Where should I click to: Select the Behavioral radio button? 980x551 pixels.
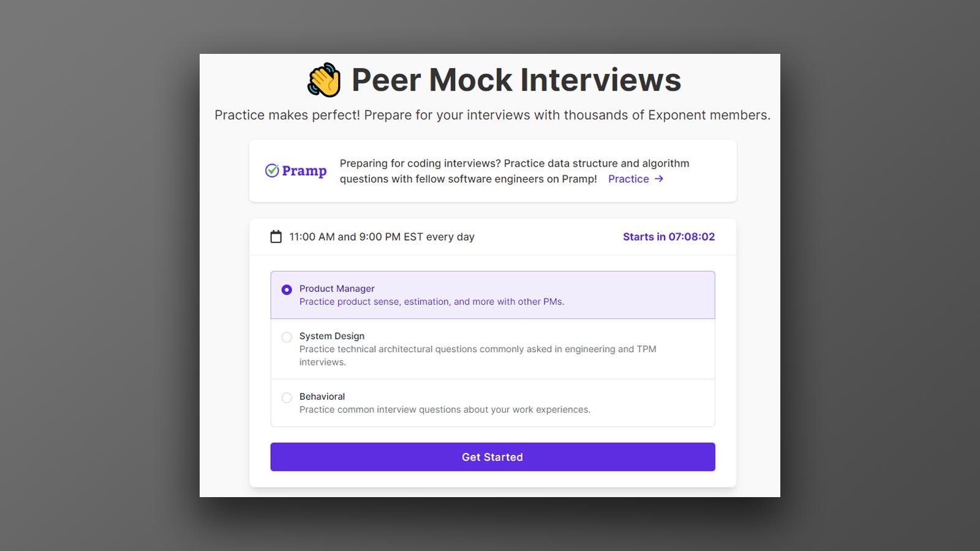[287, 398]
